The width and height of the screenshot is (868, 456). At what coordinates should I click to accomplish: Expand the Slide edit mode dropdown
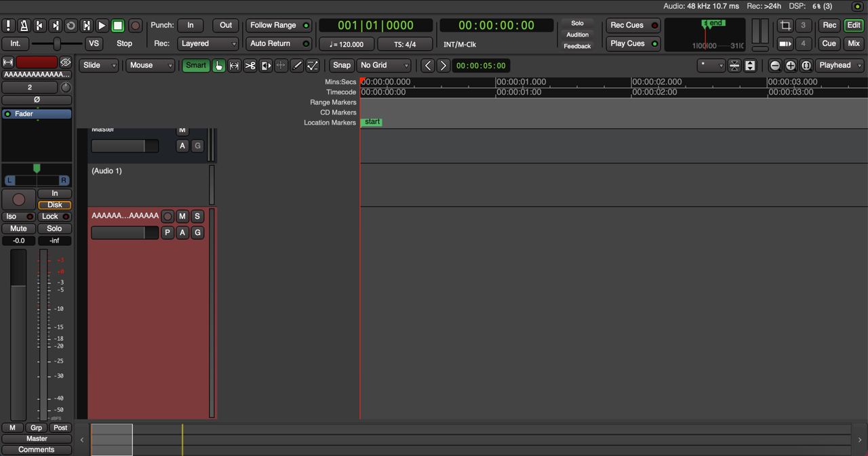pos(99,66)
